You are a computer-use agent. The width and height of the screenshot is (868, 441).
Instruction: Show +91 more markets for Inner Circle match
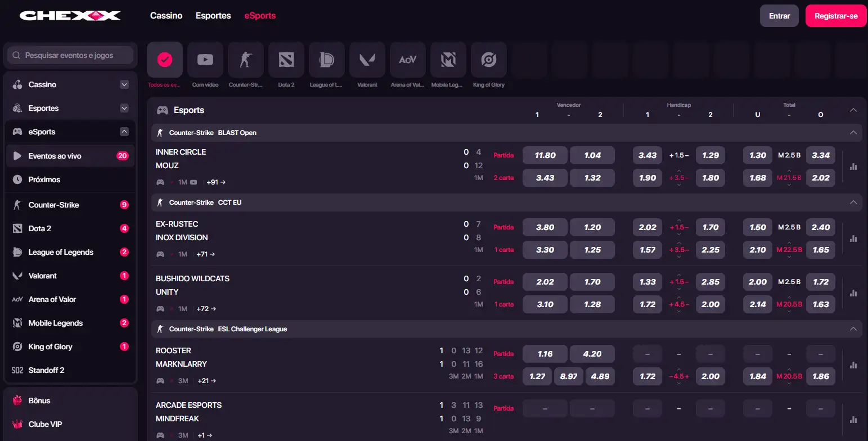click(x=216, y=182)
